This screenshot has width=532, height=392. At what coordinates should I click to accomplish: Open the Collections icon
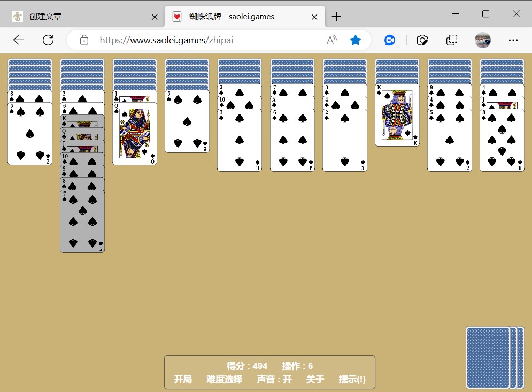click(x=452, y=41)
